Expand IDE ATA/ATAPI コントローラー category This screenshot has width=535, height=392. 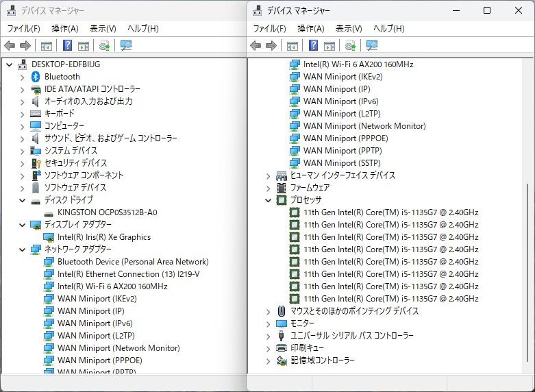[22, 90]
